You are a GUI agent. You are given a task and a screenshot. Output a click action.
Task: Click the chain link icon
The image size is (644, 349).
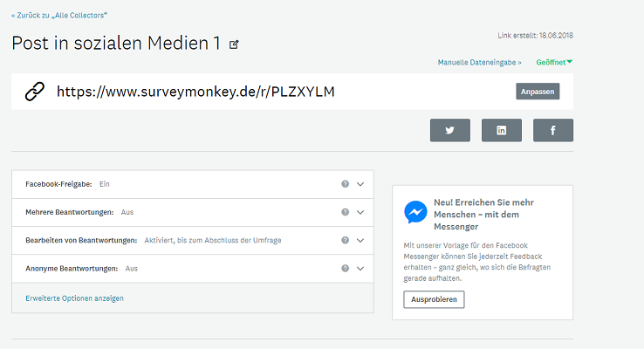tap(35, 91)
